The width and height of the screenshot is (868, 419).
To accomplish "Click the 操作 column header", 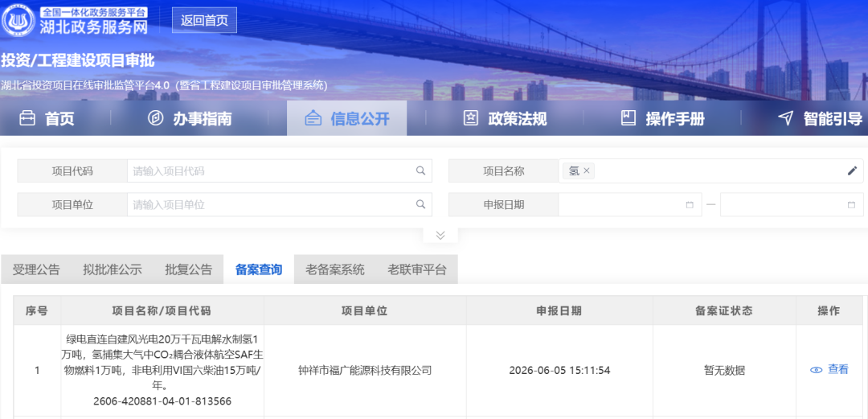I will point(829,310).
